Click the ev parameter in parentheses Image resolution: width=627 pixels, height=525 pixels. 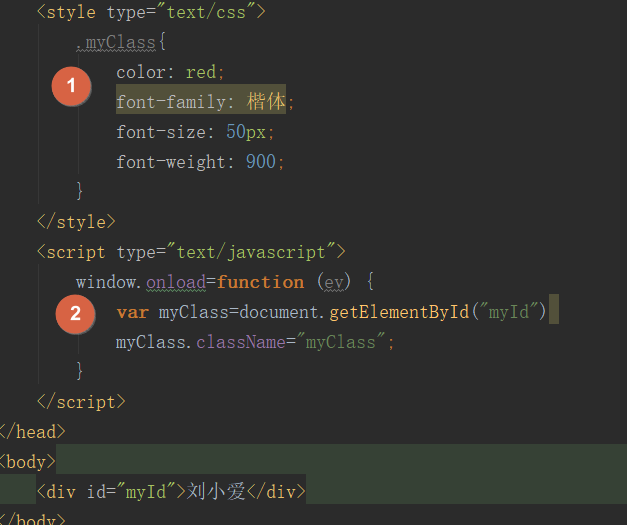click(x=334, y=282)
